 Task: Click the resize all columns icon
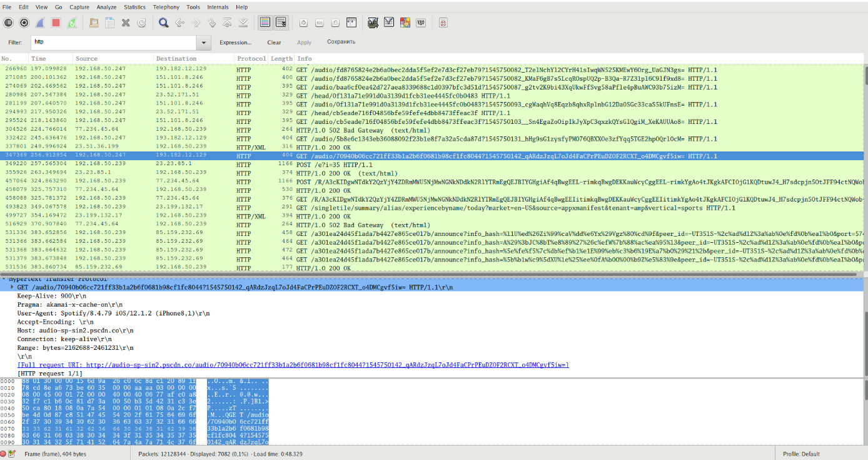(351, 23)
